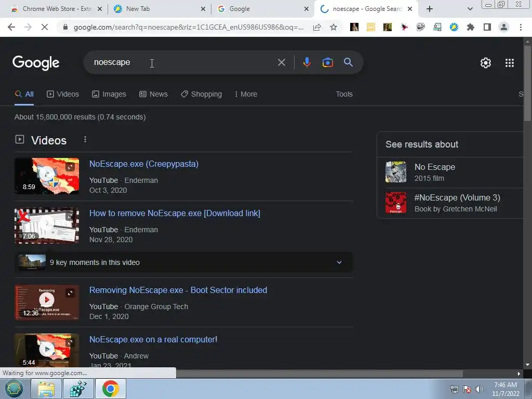Open the Windows Start orb
The width and height of the screenshot is (532, 399).
click(14, 389)
